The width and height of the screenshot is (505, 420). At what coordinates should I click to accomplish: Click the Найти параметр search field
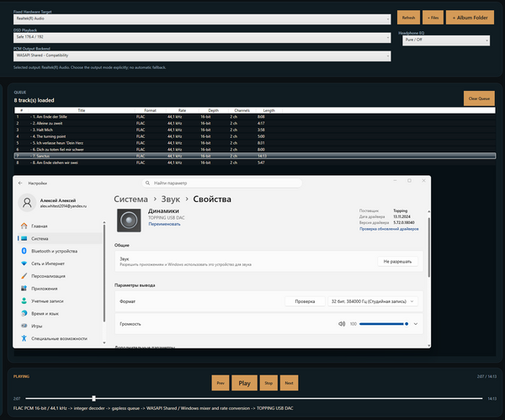[x=222, y=183]
